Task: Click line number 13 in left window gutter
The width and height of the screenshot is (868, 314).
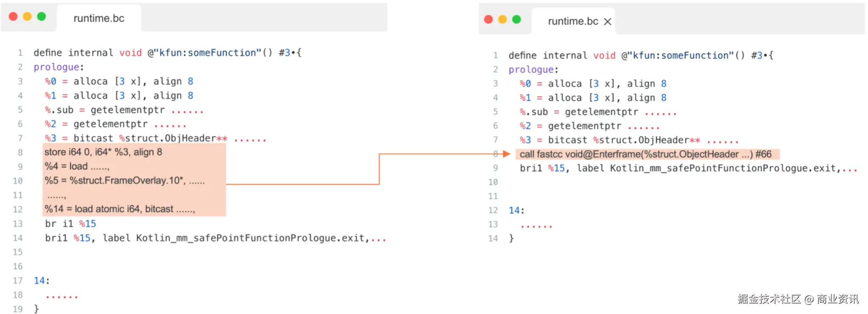Action: 17,224
